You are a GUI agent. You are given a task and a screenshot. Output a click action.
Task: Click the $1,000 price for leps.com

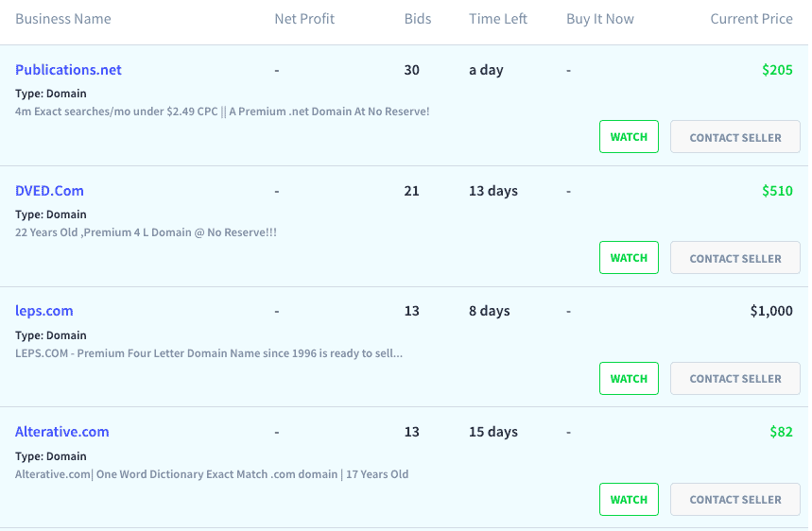tap(771, 311)
